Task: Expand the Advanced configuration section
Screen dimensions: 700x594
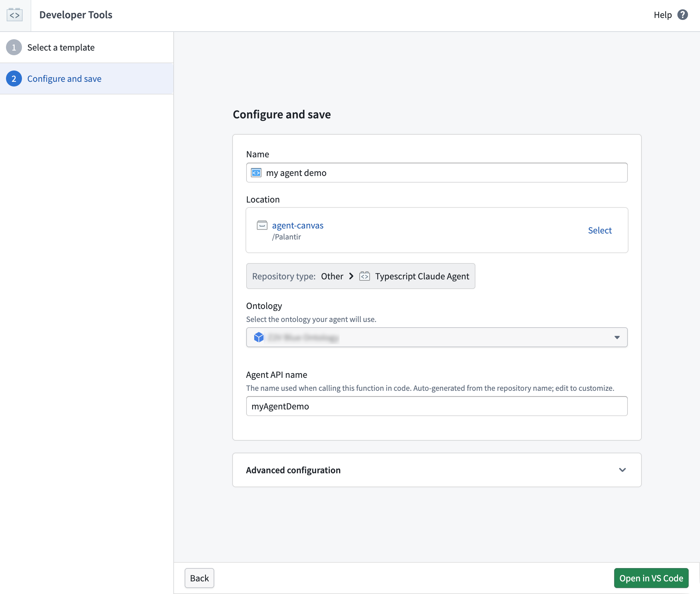Action: click(437, 470)
